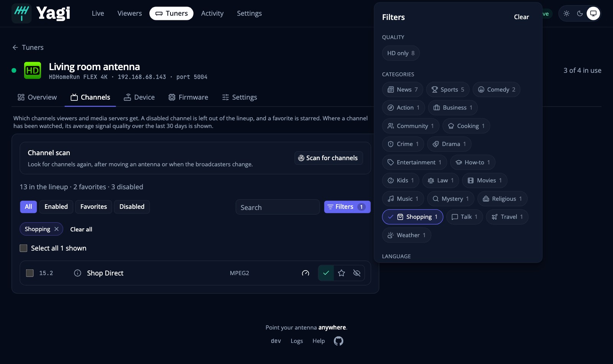Open the Activity page
Image resolution: width=613 pixels, height=364 pixels.
point(212,13)
